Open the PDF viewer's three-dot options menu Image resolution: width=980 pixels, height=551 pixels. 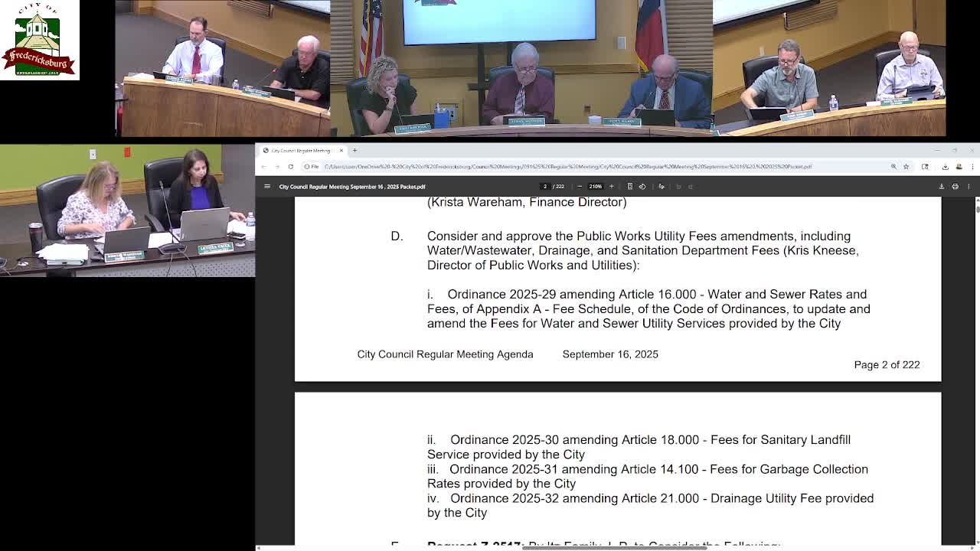(x=969, y=186)
